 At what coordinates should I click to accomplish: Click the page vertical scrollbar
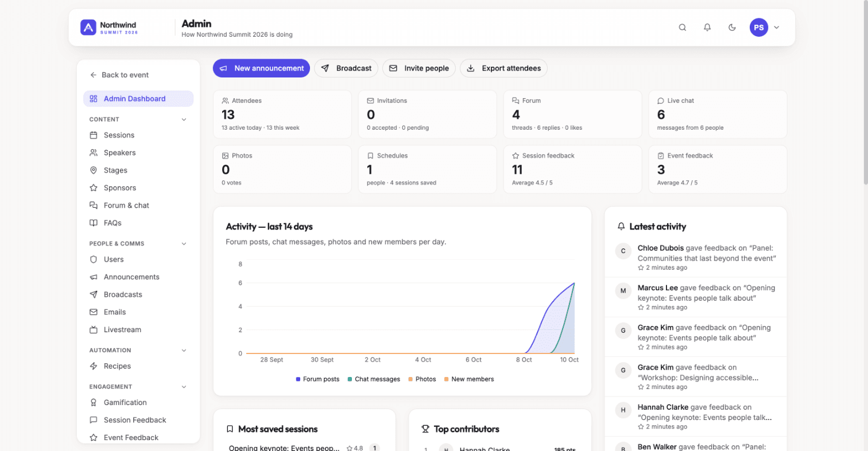tap(865, 92)
